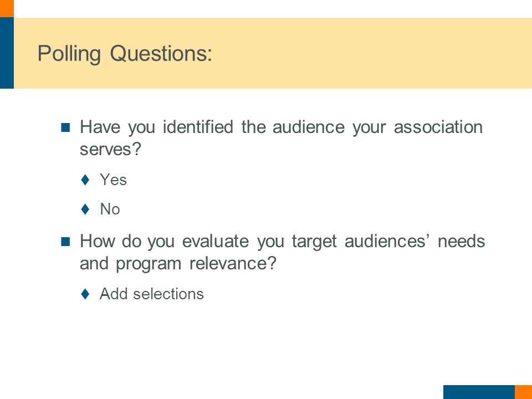The width and height of the screenshot is (532, 399).
Task: Select the square bullet before 'How do you evaluate'
Action: pyautogui.click(x=65, y=242)
